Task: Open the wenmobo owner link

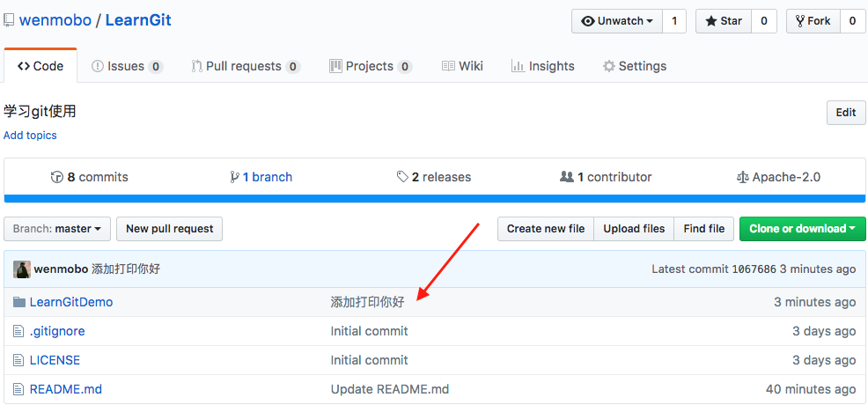Action: tap(55, 20)
